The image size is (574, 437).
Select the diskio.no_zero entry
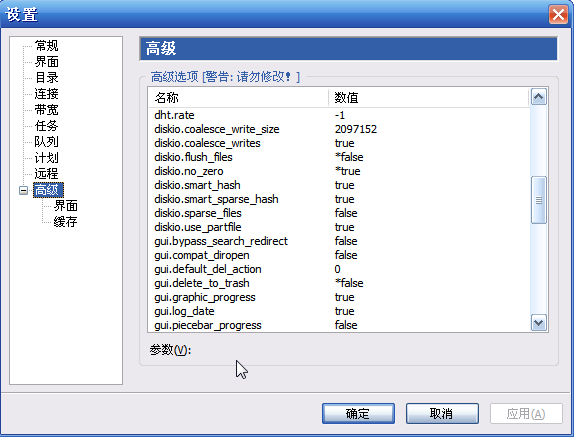339,171
